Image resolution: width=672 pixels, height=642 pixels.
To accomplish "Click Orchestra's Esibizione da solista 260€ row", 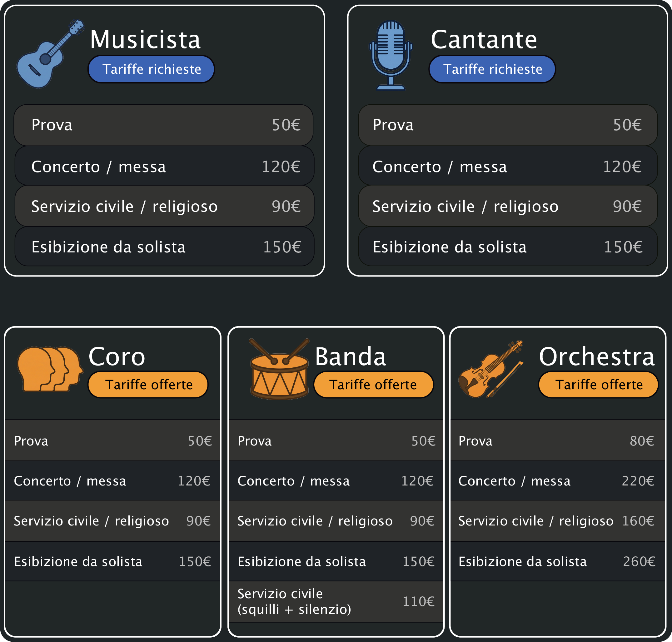I will pyautogui.click(x=557, y=562).
